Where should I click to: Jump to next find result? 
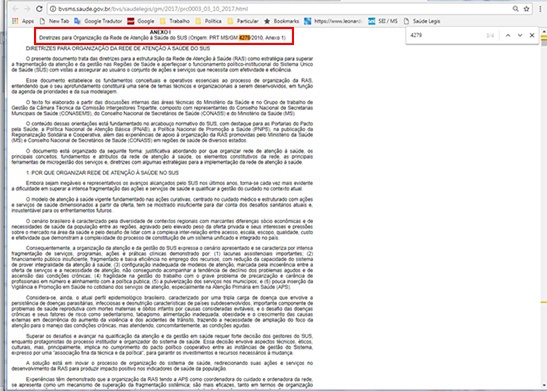[520, 35]
